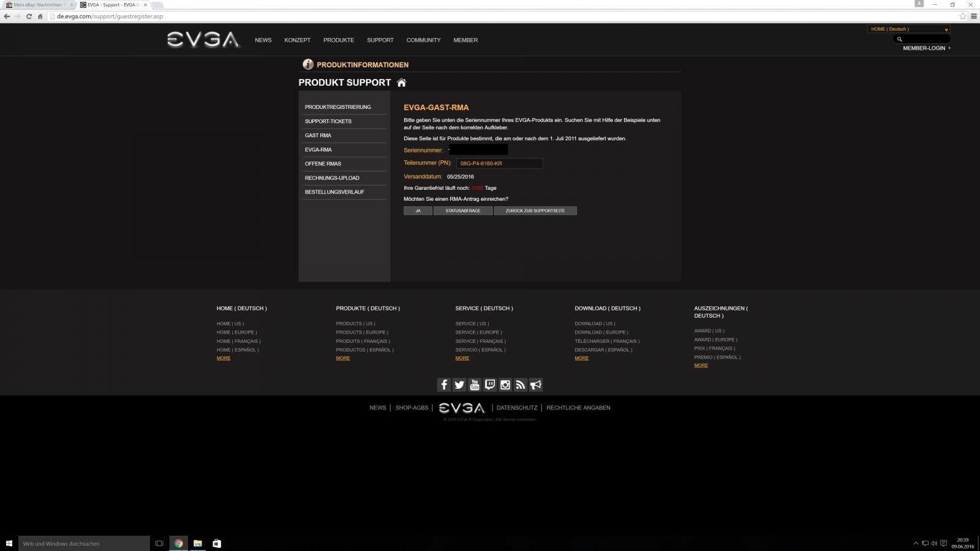
Task: Click the SHOP-AGBS footer link
Action: click(412, 408)
